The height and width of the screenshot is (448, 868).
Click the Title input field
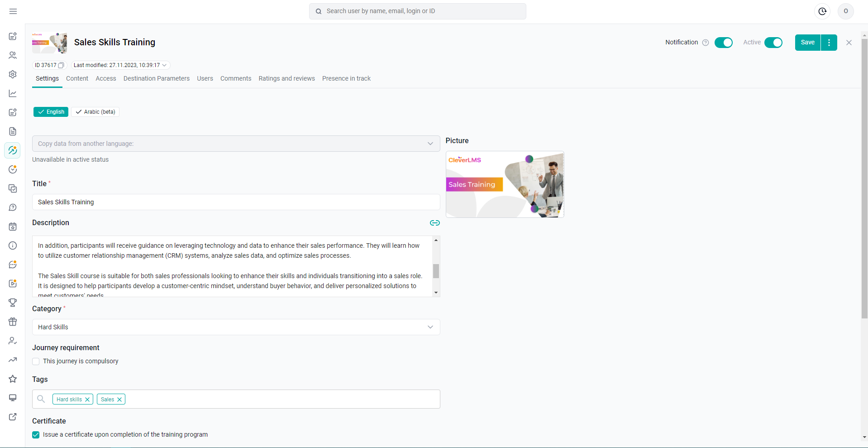[x=236, y=202]
